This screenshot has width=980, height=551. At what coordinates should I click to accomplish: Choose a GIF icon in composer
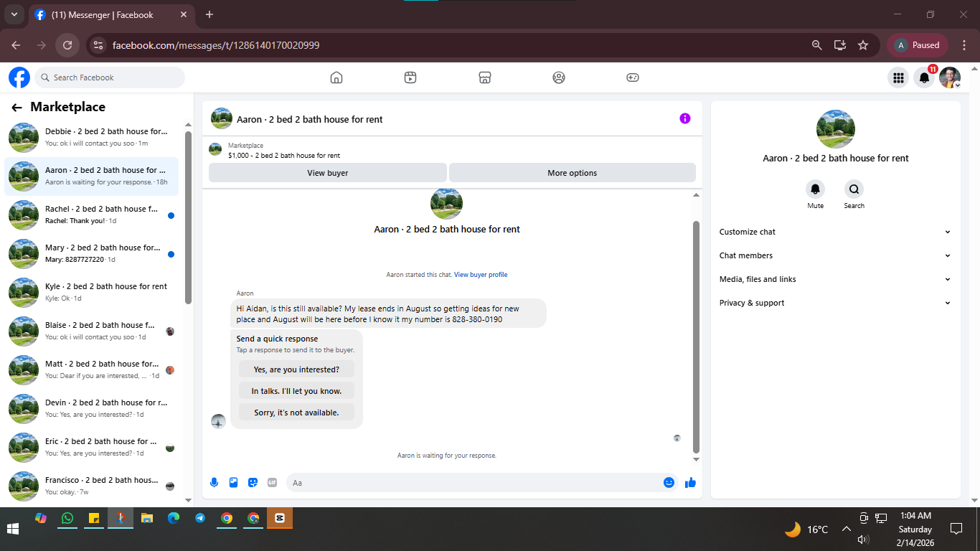coord(272,483)
